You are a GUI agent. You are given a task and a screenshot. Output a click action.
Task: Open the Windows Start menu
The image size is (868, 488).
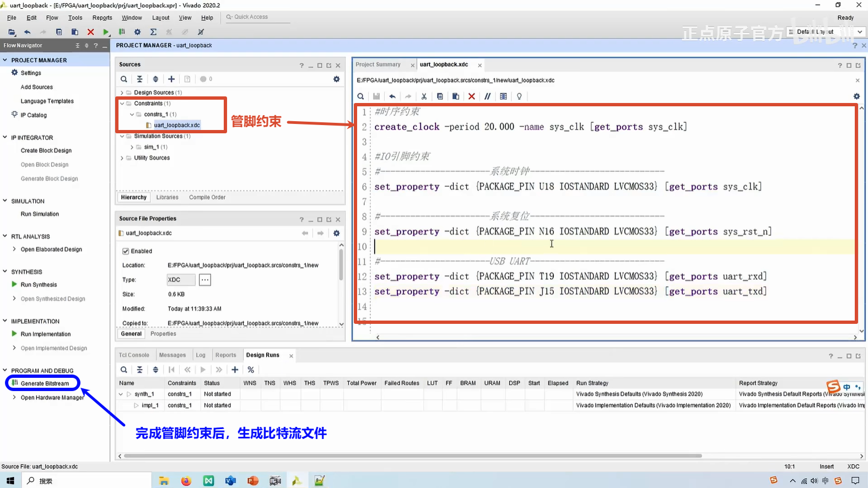pos(10,481)
